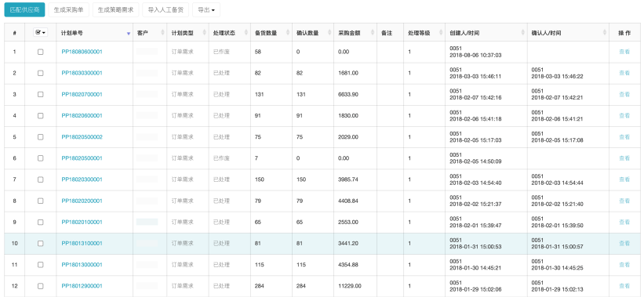Open plan PP18012900001 link
The image size is (644, 297).
82,286
